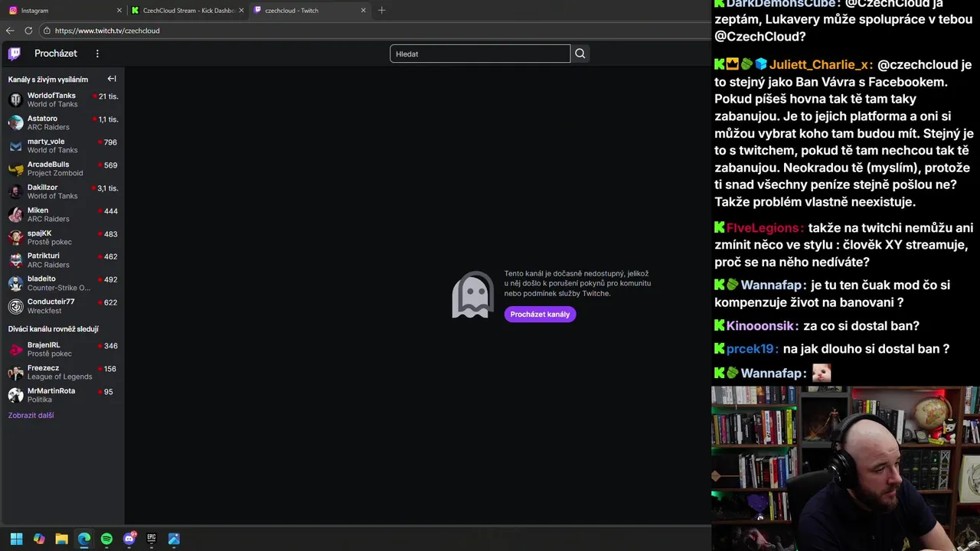Click the bladeito avatar icon

15,284
